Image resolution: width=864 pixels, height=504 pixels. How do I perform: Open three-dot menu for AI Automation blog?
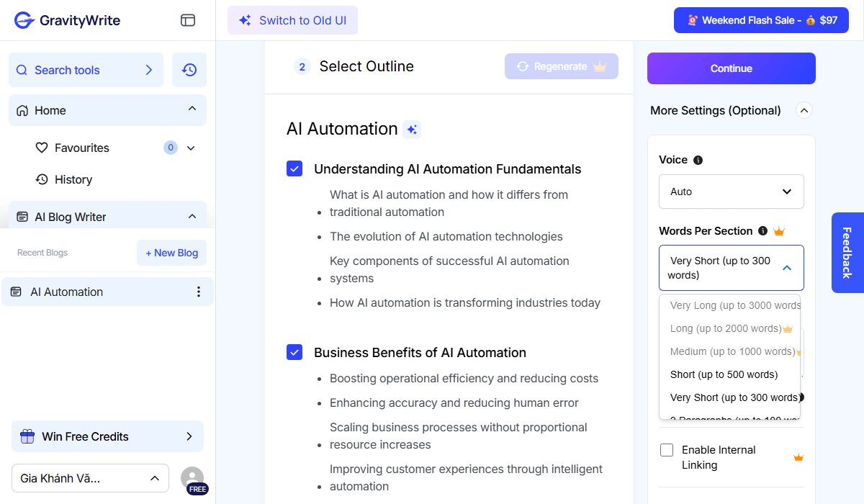[x=199, y=292]
